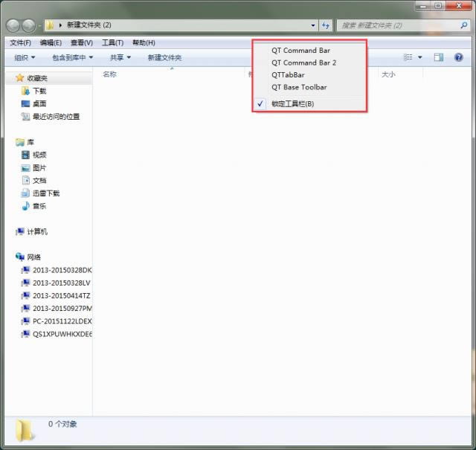The width and height of the screenshot is (476, 450).
Task: Click the Back navigation arrow button
Action: pyautogui.click(x=13, y=25)
